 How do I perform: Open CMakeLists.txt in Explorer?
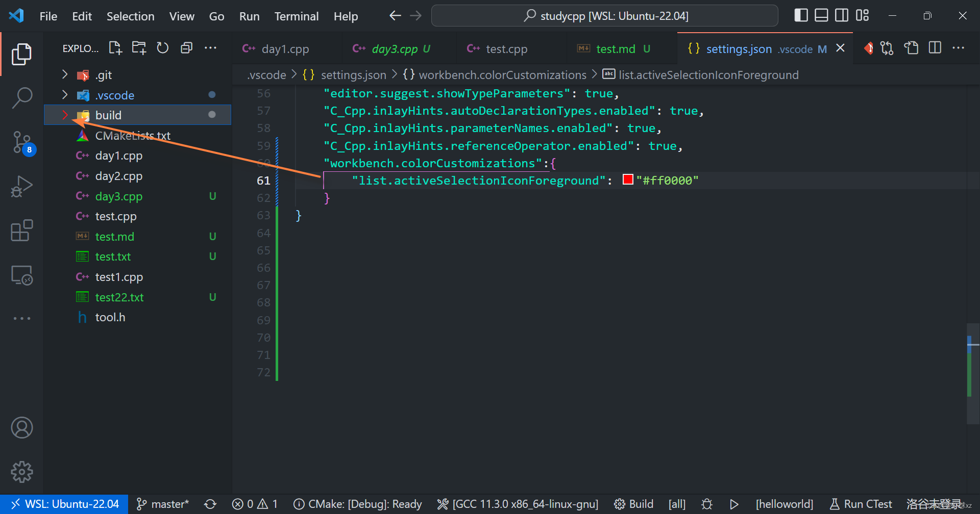click(138, 135)
